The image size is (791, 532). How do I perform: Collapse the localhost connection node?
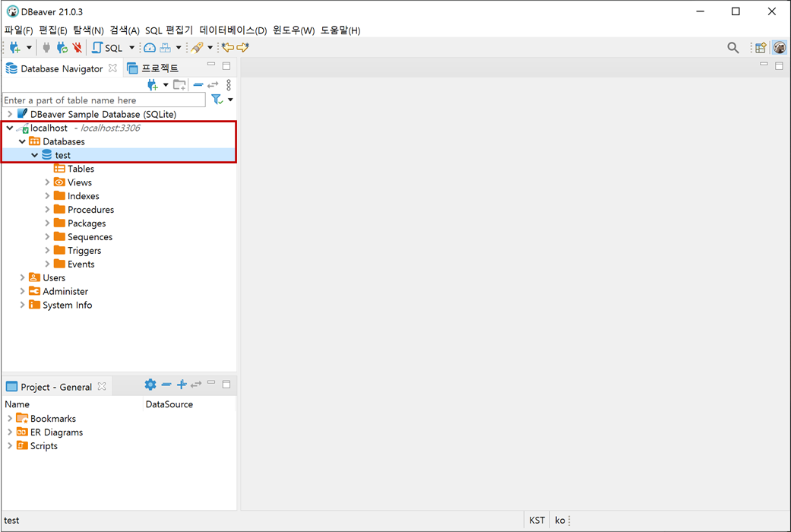coord(10,128)
